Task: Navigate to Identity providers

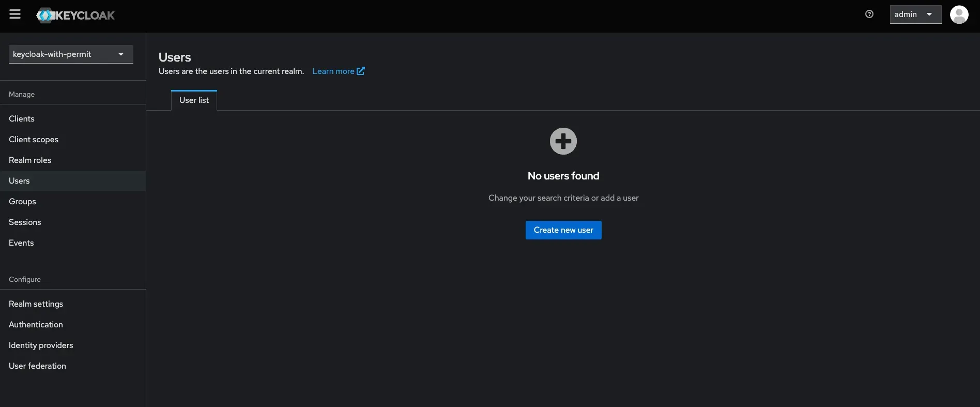Action: pos(41,345)
